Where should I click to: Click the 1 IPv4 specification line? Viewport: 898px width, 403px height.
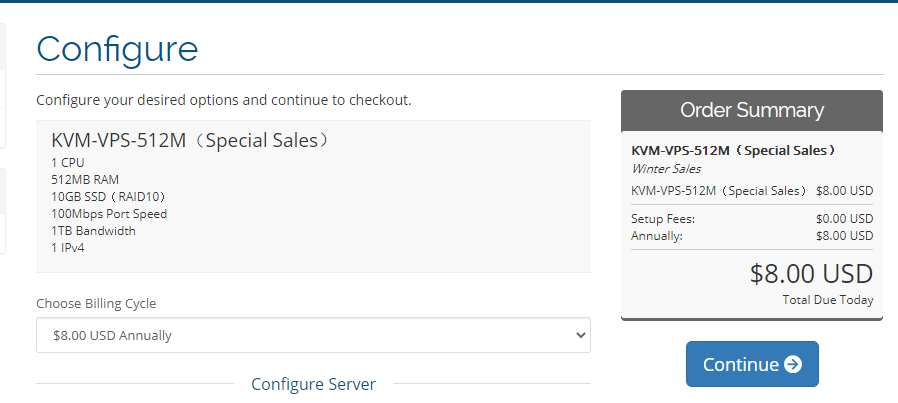[x=68, y=247]
